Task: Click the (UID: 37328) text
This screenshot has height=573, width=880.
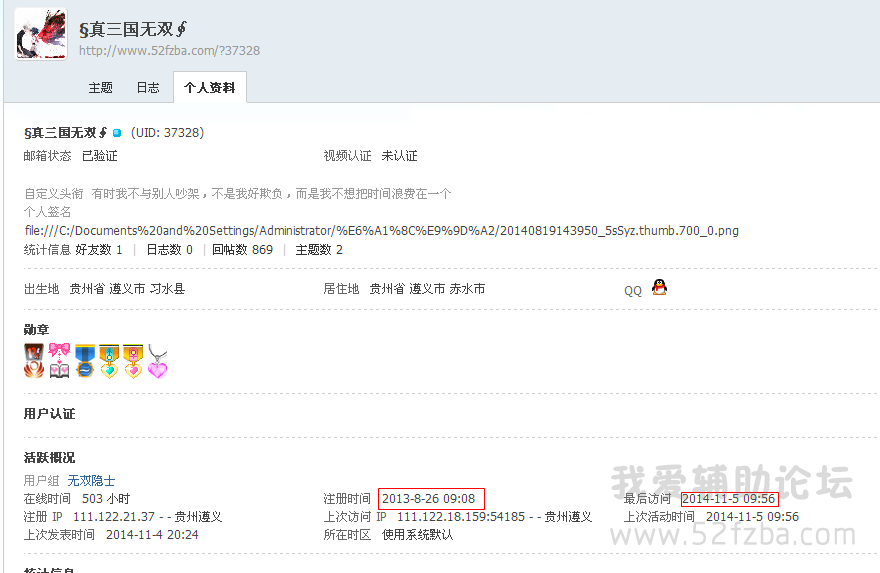Action: 167,132
